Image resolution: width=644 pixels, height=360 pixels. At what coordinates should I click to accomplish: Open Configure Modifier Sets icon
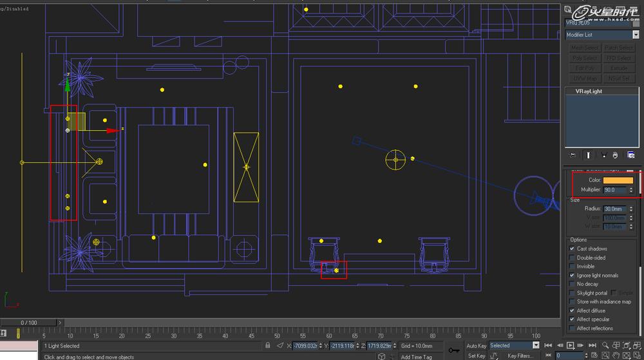tap(631, 155)
